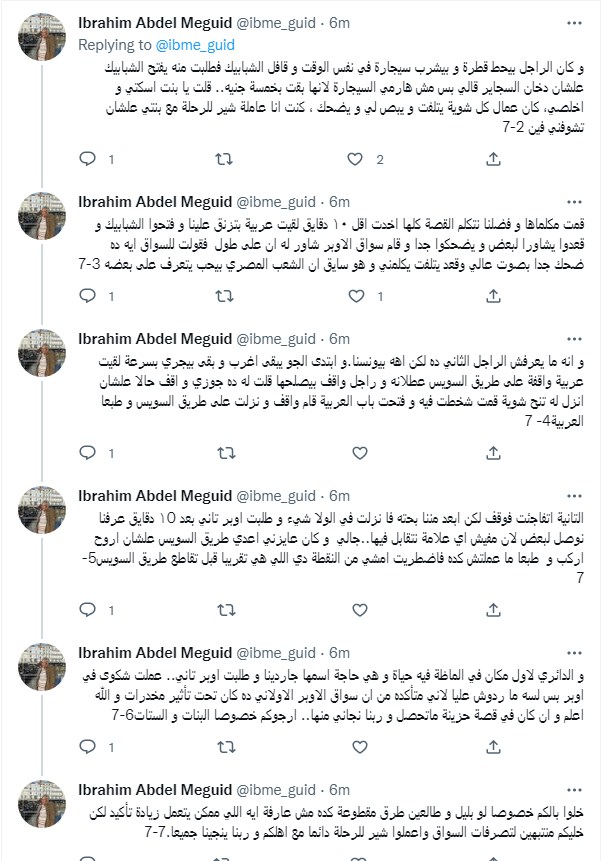The width and height of the screenshot is (601, 861).
Task: Like the tweet ending in 3-7
Action: [358, 295]
